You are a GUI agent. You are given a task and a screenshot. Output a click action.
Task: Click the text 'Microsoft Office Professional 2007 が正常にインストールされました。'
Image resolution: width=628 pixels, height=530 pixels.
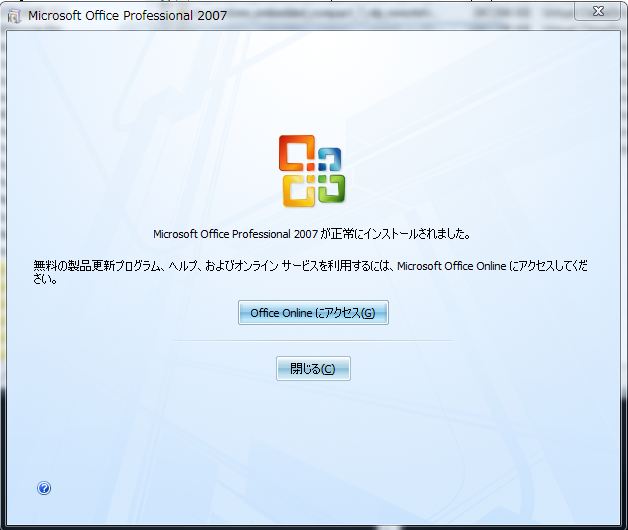(312, 234)
